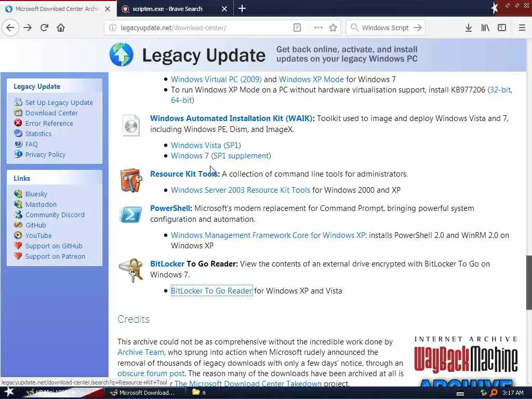The height and width of the screenshot is (399, 532).
Task: Open site information icon in address bar
Action: (113, 28)
